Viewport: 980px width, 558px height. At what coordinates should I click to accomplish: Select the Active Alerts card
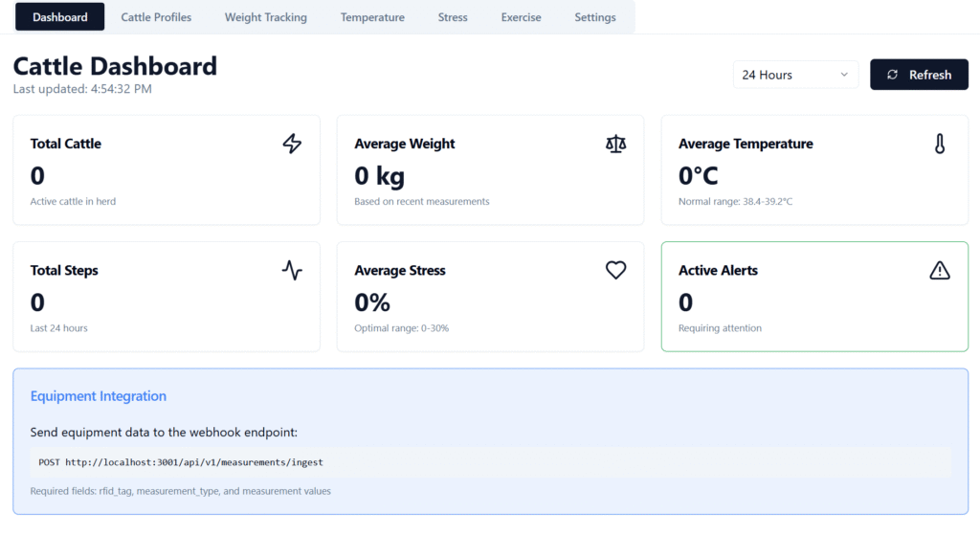813,297
